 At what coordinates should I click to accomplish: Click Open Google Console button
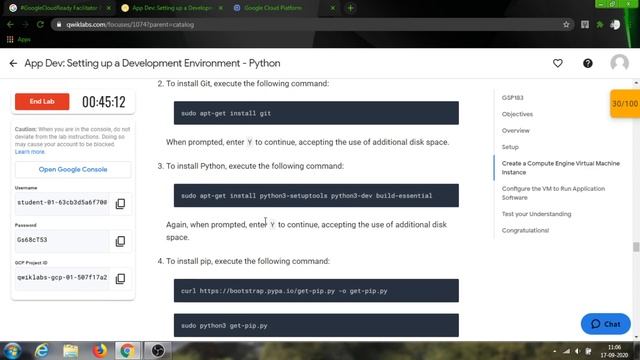(73, 169)
